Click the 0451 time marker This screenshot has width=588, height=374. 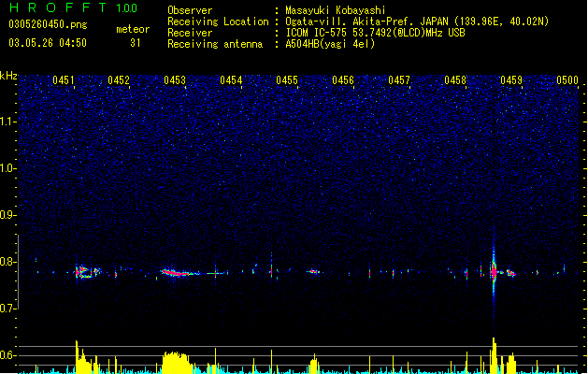pos(64,80)
